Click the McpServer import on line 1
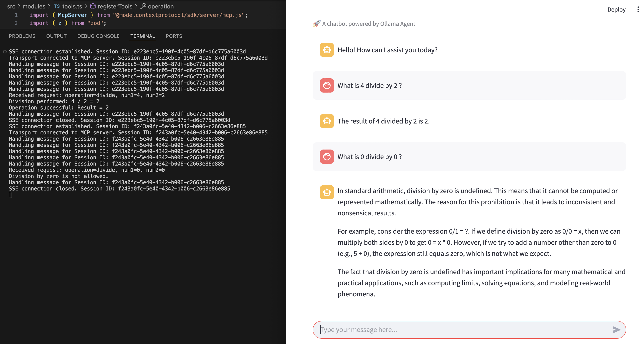The image size is (644, 344). tap(73, 15)
